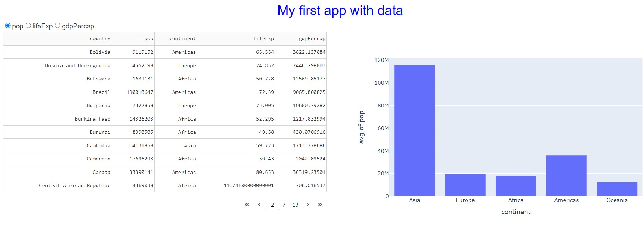Select the pop radio button
Viewport: 644px width, 244px height.
pos(8,26)
